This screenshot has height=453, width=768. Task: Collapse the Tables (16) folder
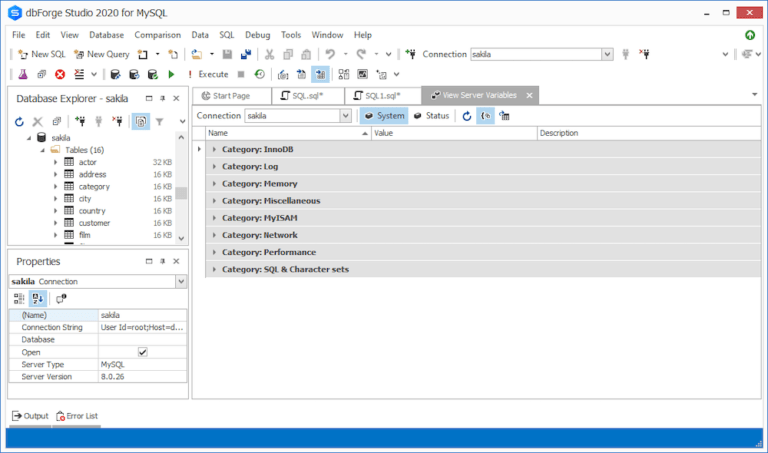pyautogui.click(x=43, y=150)
